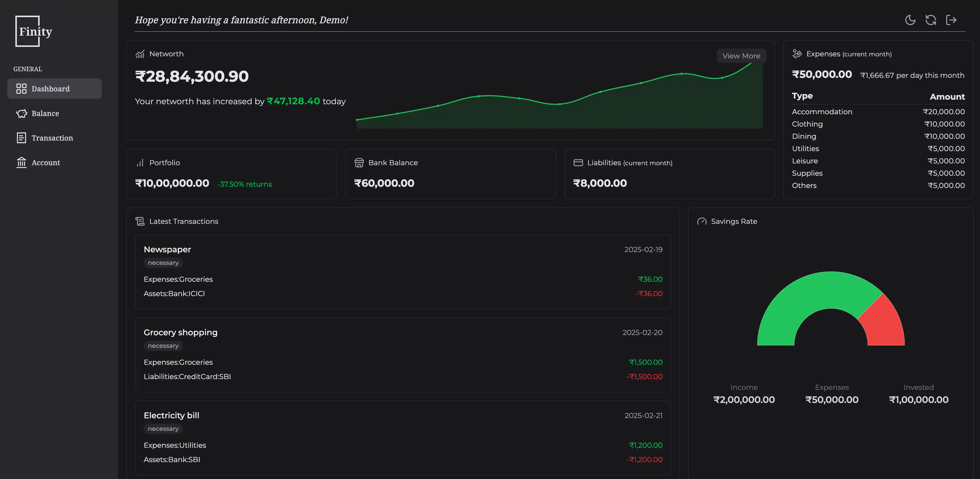Image resolution: width=980 pixels, height=479 pixels.
Task: Click the -₹1,200.00 amount
Action: click(644, 460)
